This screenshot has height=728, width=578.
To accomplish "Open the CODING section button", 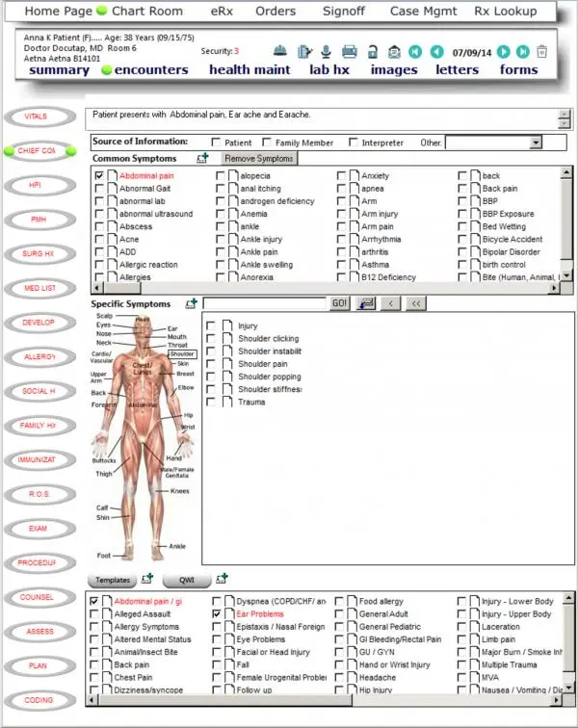I will pyautogui.click(x=39, y=700).
